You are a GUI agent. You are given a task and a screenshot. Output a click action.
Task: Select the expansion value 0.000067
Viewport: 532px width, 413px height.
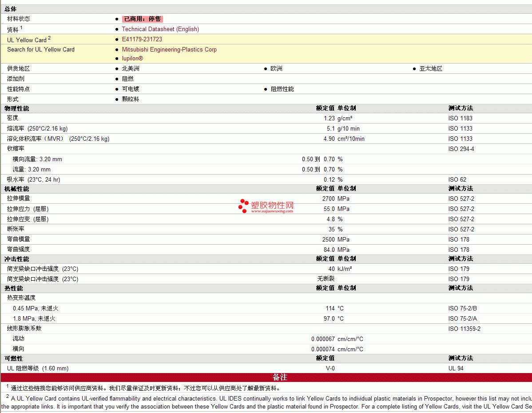[x=323, y=339]
